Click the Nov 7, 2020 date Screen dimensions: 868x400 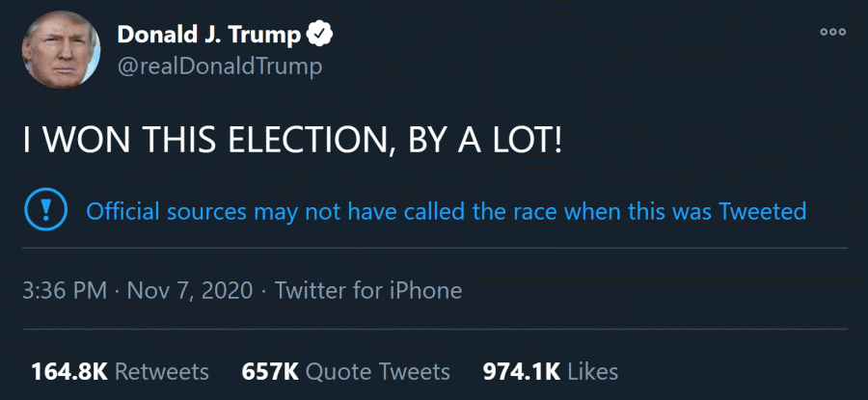point(187,290)
